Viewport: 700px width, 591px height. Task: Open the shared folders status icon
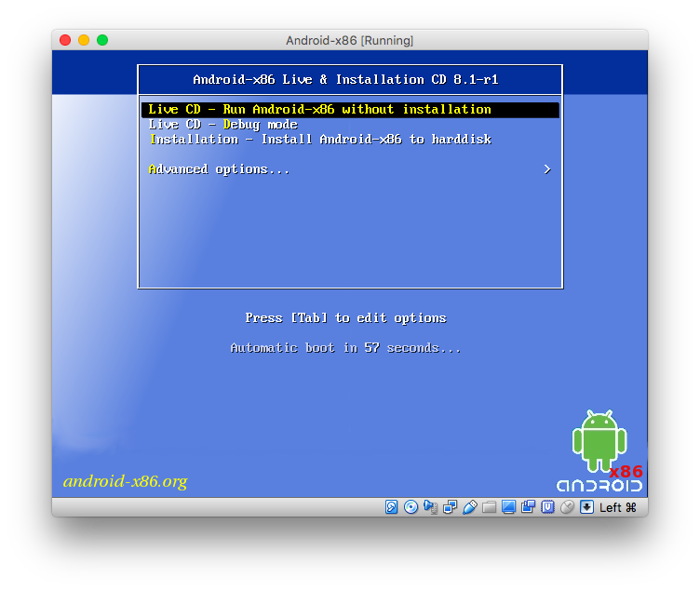[x=489, y=507]
